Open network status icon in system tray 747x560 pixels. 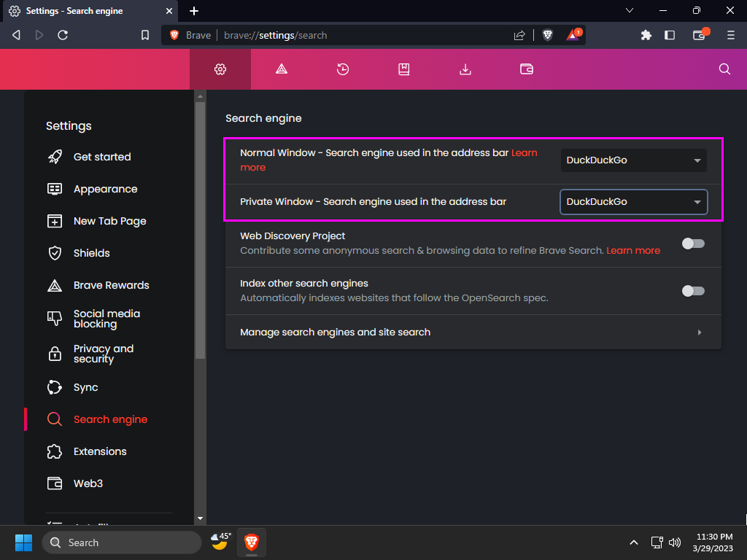[657, 542]
